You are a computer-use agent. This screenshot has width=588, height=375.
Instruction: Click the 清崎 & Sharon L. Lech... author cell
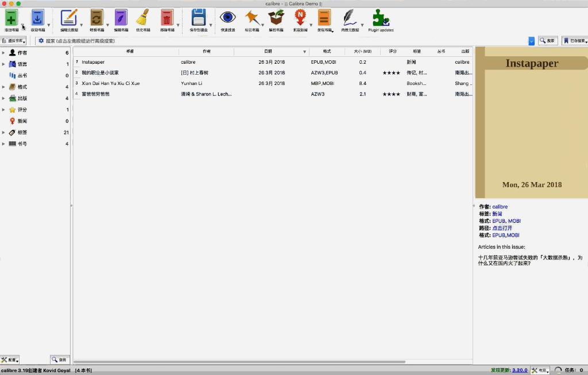tap(206, 94)
